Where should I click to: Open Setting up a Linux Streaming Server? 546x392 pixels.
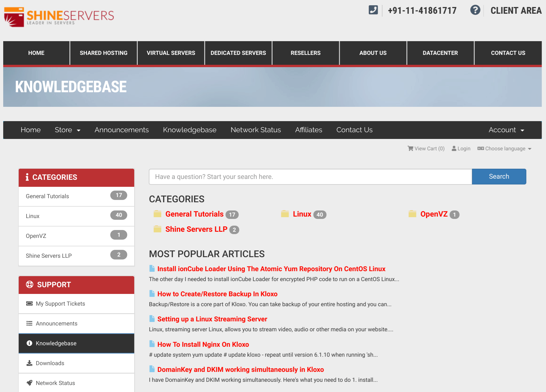click(212, 319)
